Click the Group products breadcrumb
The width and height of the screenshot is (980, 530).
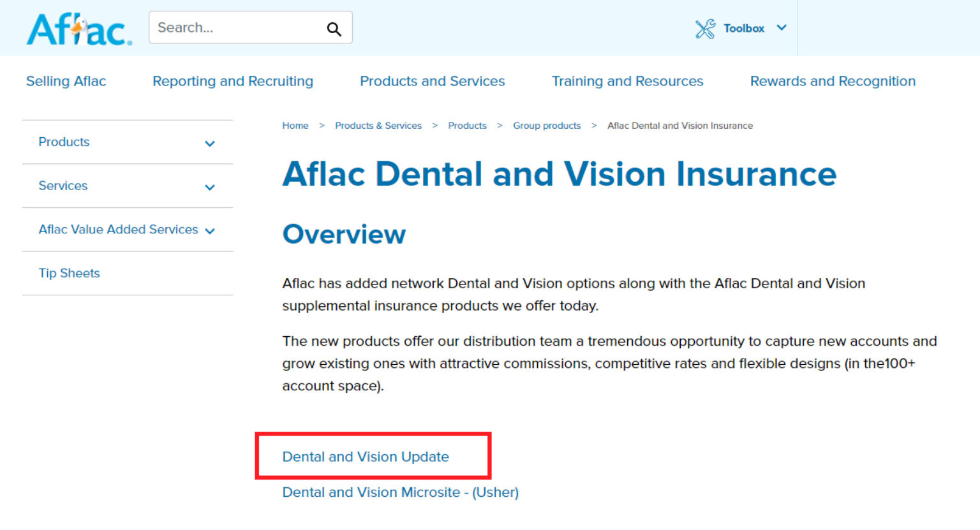[547, 126]
